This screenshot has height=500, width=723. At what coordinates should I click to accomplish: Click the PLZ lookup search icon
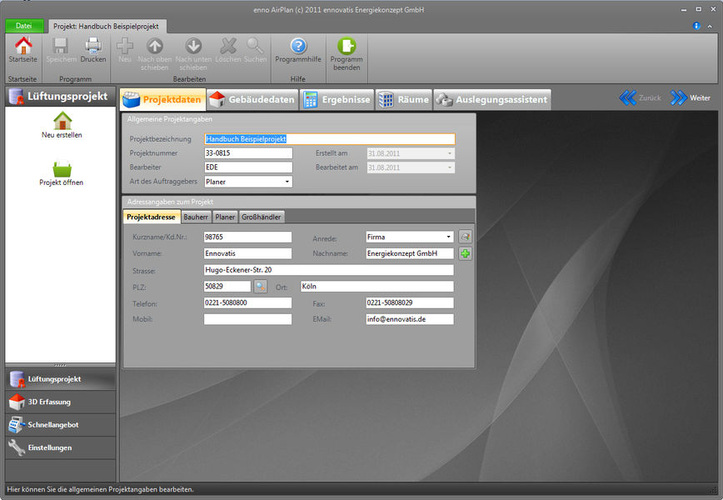coord(261,287)
